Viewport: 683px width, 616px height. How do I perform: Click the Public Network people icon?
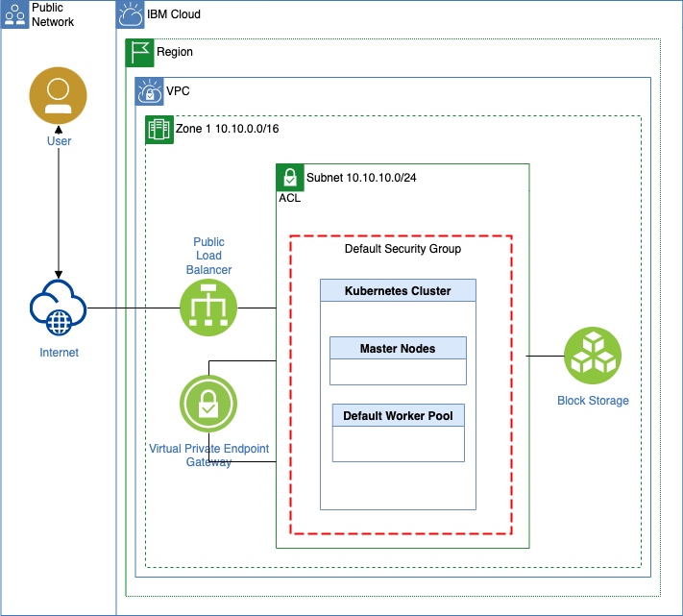tap(14, 14)
